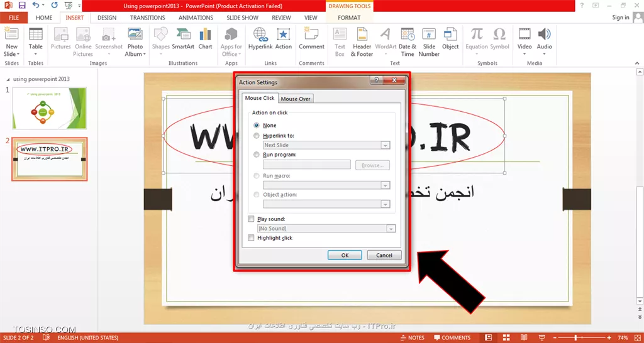Click the WordArt icon
Viewport: 644px width, 343px height.
(x=386, y=35)
